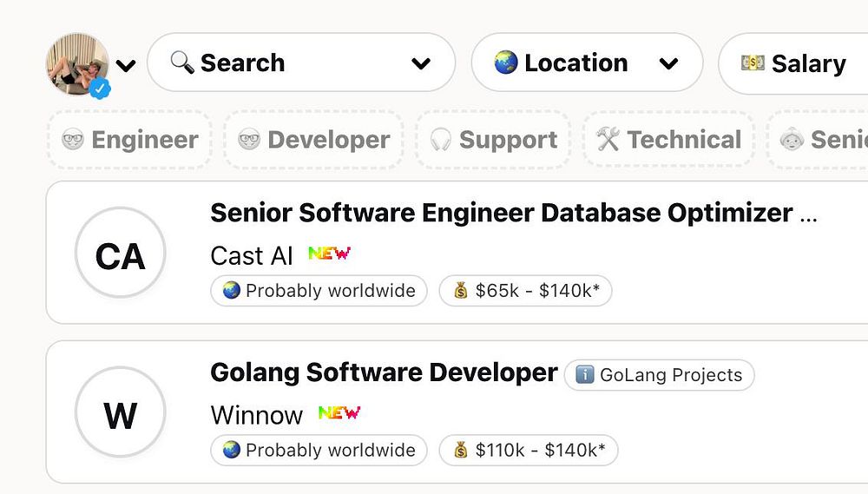The height and width of the screenshot is (494, 868).
Task: Expand the chevron beside the avatar
Action: pos(126,65)
